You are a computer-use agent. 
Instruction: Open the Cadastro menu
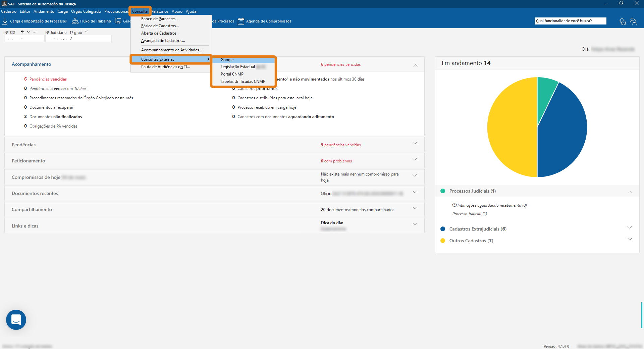9,11
